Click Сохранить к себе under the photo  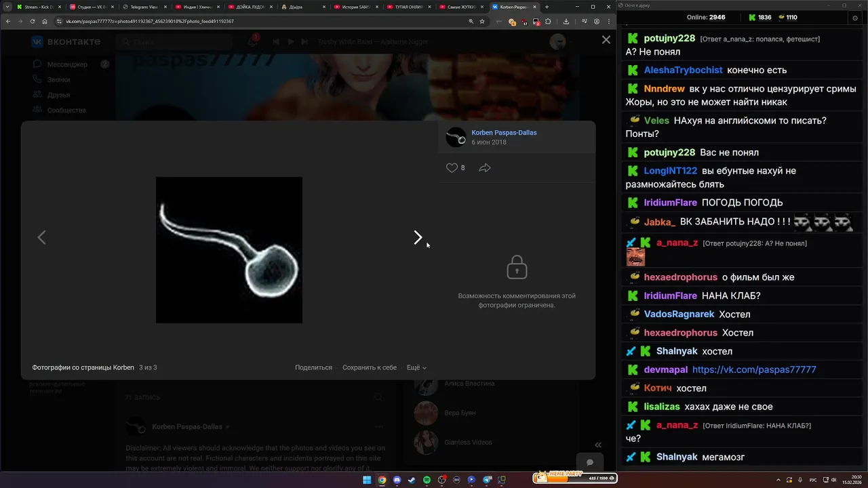(x=370, y=367)
